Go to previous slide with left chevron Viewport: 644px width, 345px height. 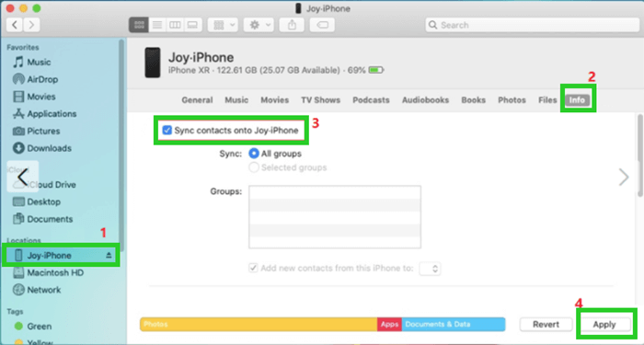[23, 177]
